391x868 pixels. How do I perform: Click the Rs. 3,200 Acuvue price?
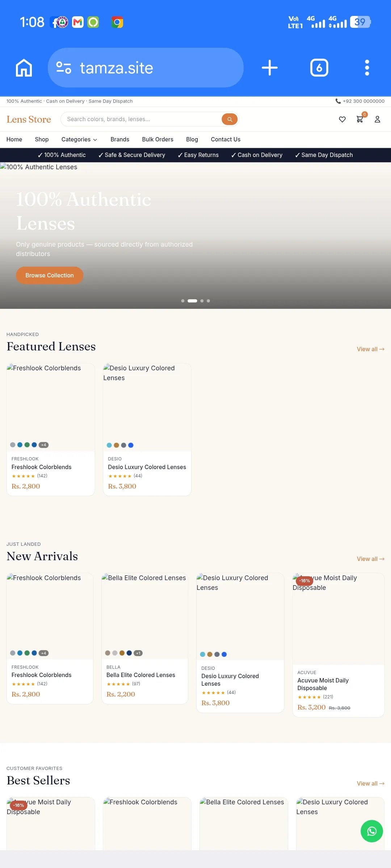(x=311, y=707)
